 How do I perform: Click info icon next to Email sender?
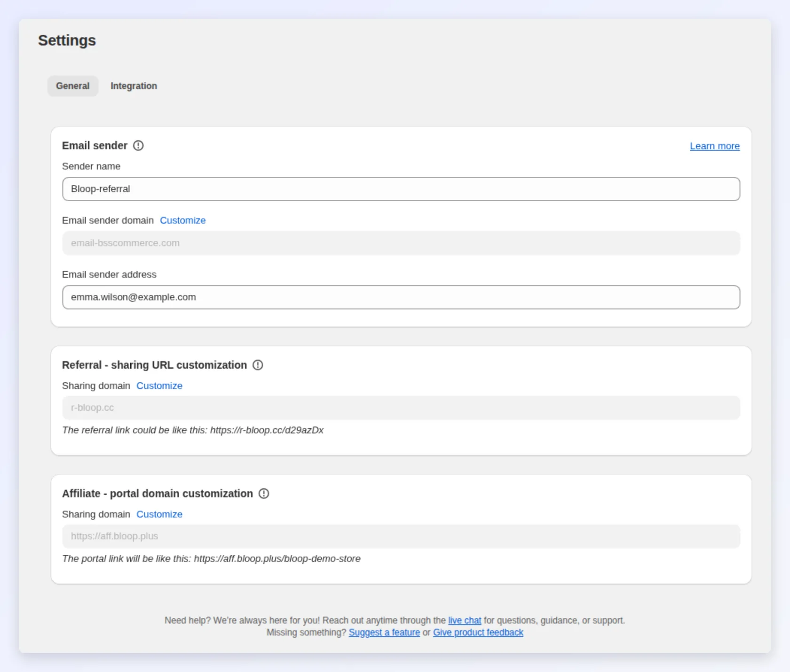tap(138, 146)
